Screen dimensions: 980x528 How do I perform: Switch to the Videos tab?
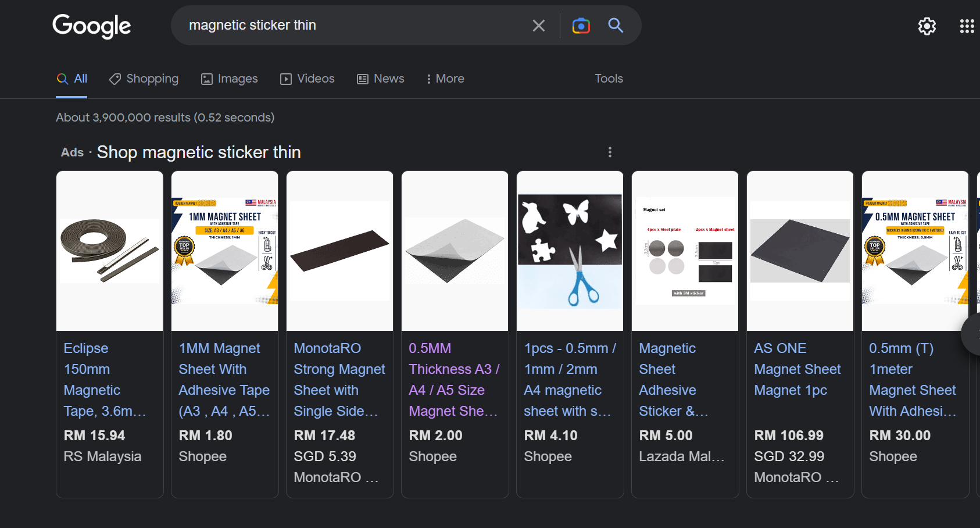307,79
